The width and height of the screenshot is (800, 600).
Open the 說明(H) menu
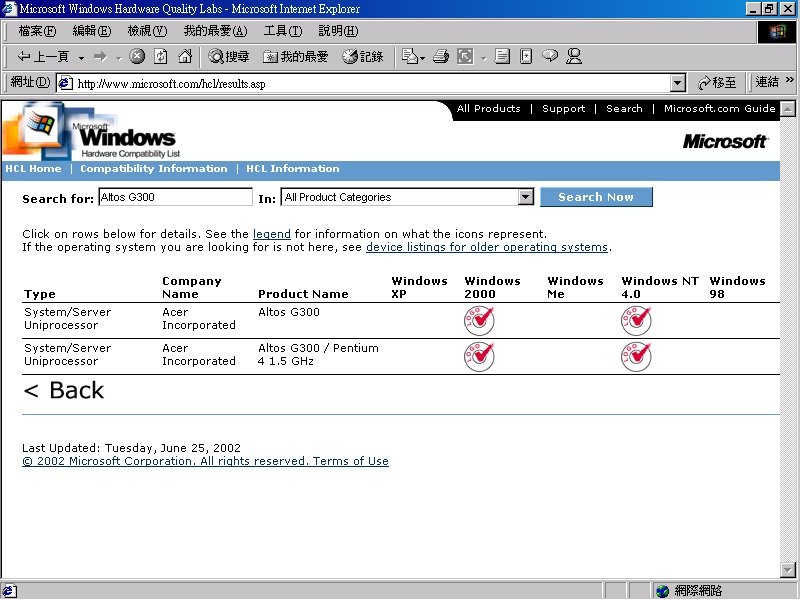pos(338,31)
